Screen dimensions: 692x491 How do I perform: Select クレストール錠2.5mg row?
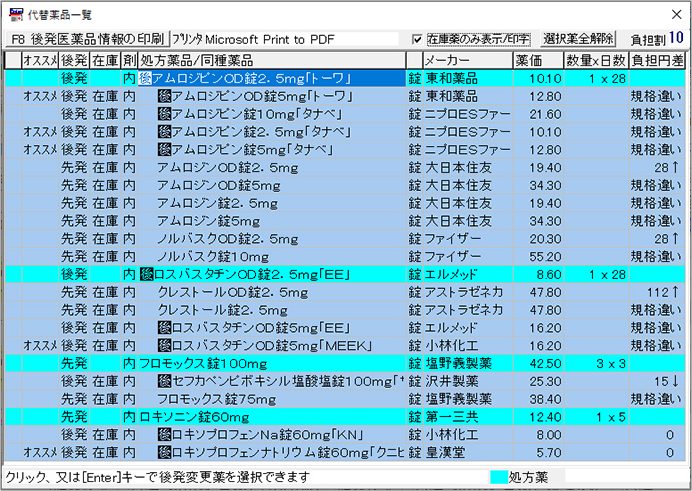tap(345, 310)
